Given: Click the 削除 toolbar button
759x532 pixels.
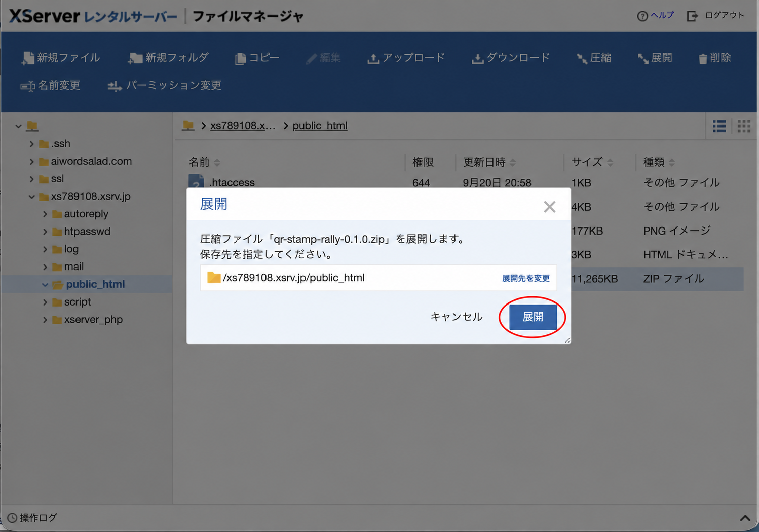Looking at the screenshot, I should coord(714,58).
